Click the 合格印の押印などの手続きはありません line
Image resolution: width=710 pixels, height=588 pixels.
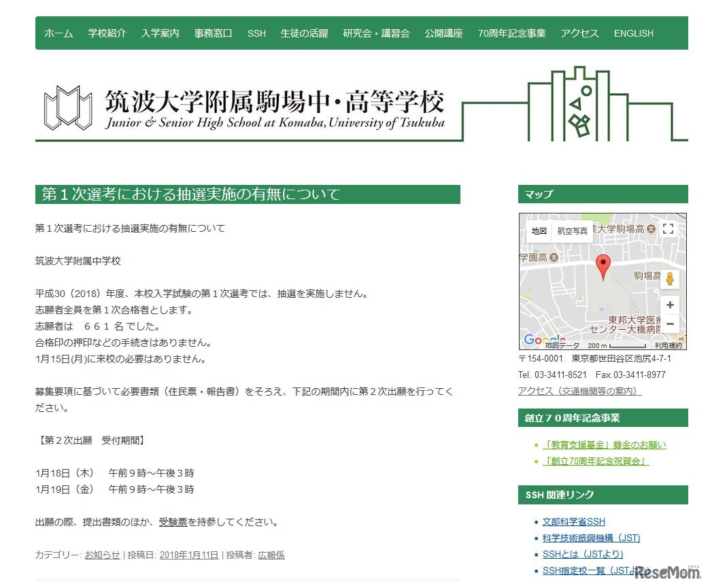(x=124, y=342)
